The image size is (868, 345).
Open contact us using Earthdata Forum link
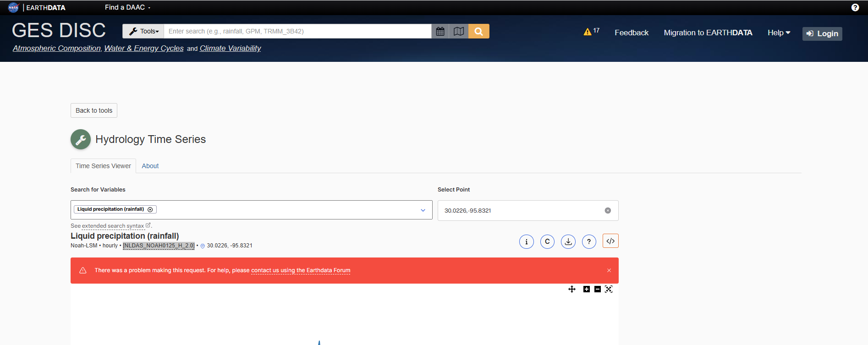(x=301, y=270)
